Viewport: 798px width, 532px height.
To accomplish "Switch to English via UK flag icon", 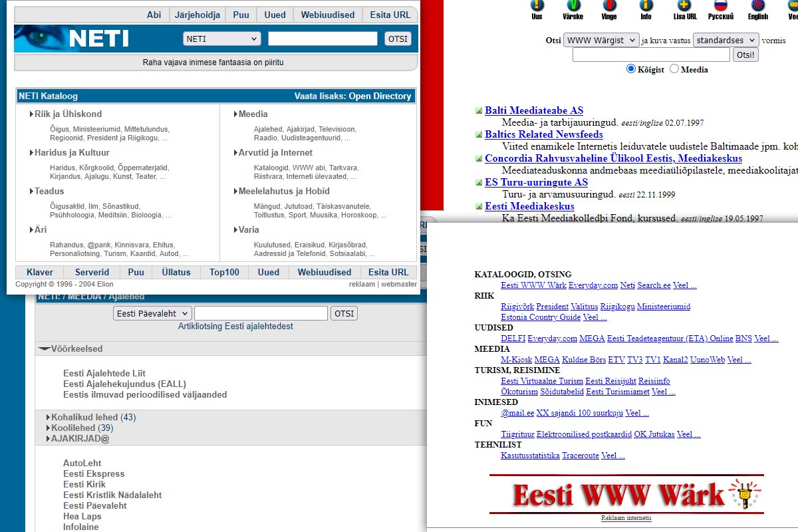I will (x=757, y=6).
